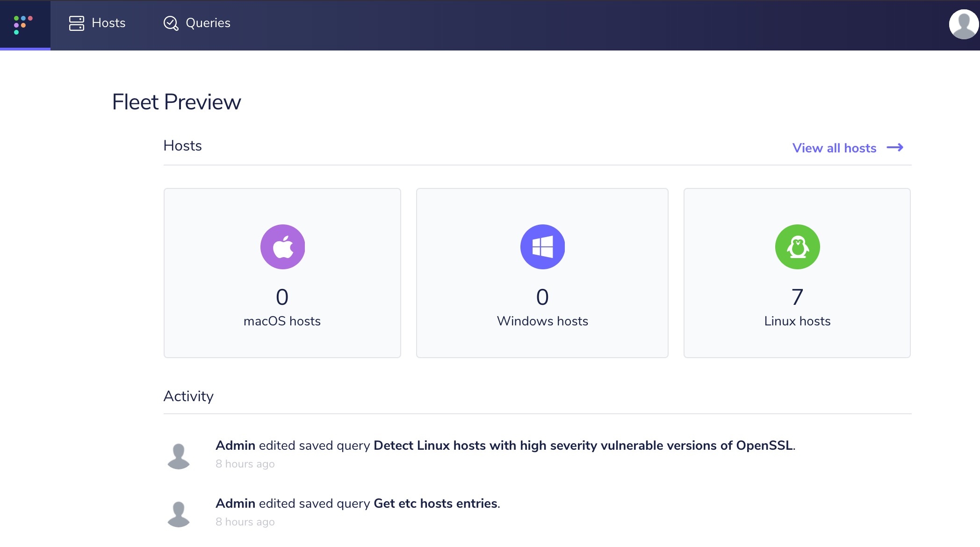The image size is (980, 547).
Task: Click Admin's avatar on the etc hosts activity entry
Action: tap(179, 511)
